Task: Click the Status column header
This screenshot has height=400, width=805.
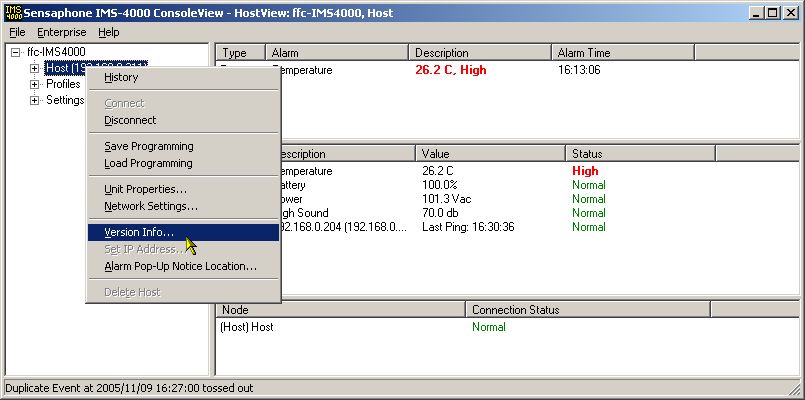Action: click(x=641, y=154)
